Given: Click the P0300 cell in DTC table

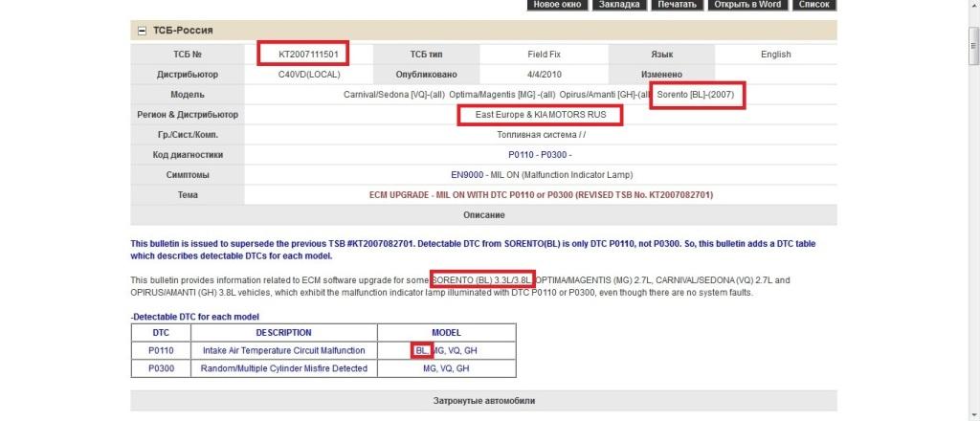Looking at the screenshot, I should (x=161, y=368).
